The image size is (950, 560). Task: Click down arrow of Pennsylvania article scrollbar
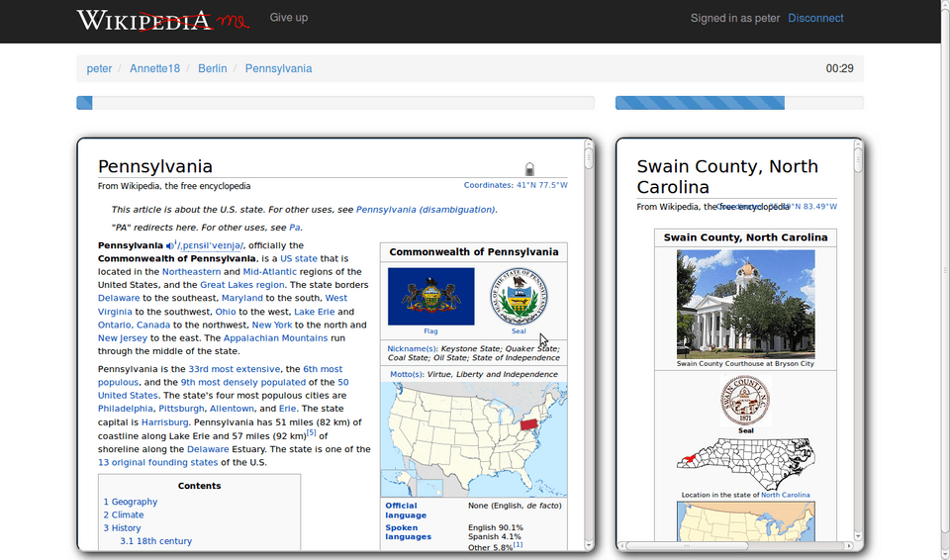click(588, 545)
